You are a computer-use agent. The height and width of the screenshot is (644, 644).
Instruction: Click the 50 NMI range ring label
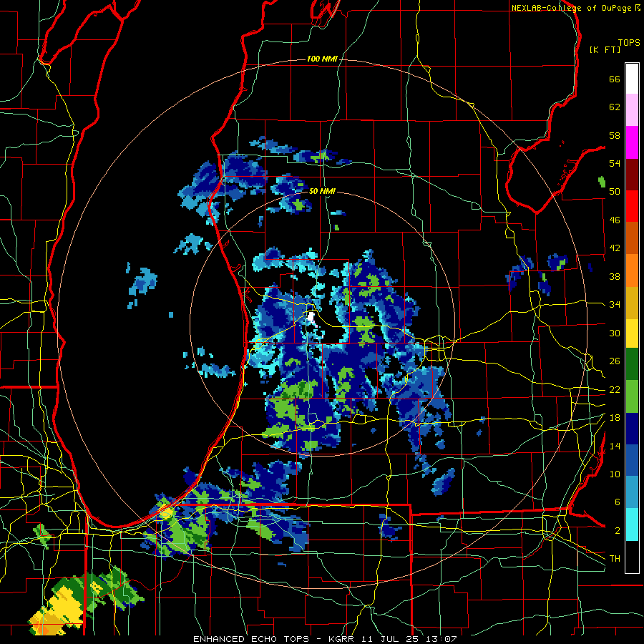pos(322,191)
